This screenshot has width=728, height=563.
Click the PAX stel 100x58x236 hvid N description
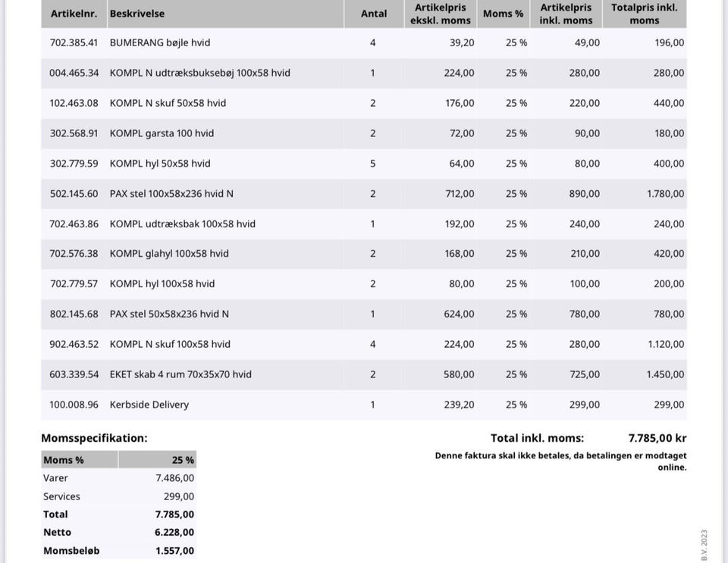click(171, 193)
